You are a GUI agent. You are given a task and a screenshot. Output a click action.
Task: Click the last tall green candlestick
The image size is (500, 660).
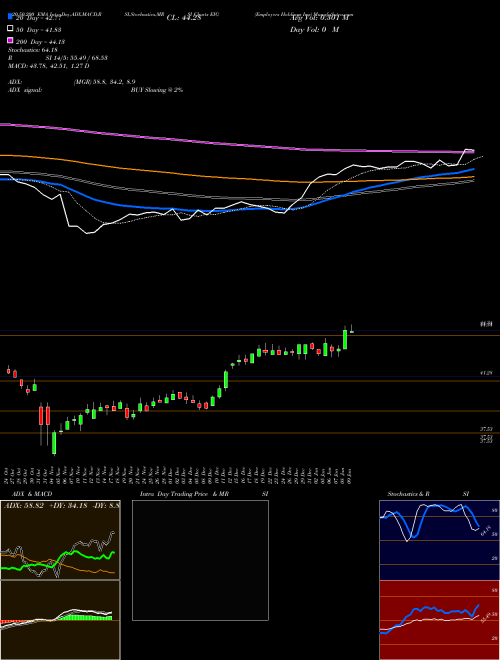point(345,339)
